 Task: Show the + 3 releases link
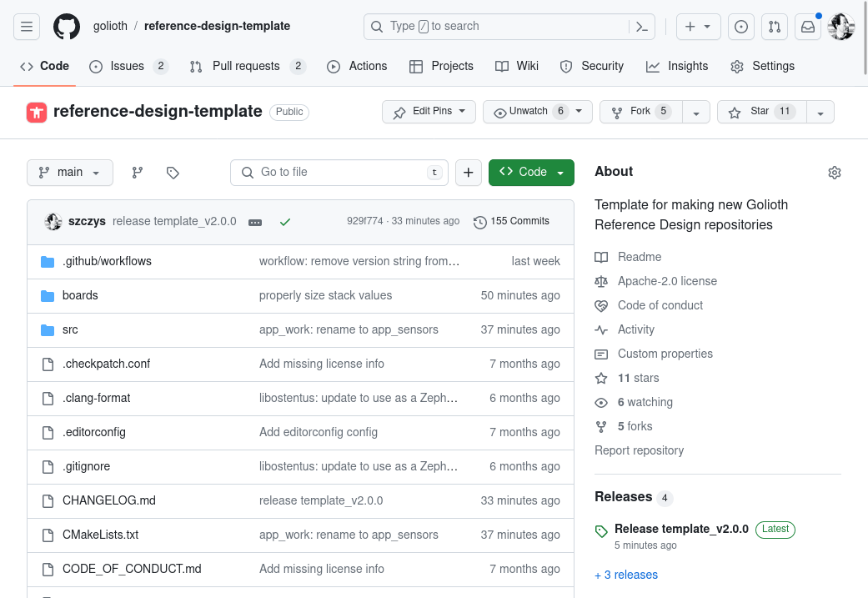tap(626, 575)
